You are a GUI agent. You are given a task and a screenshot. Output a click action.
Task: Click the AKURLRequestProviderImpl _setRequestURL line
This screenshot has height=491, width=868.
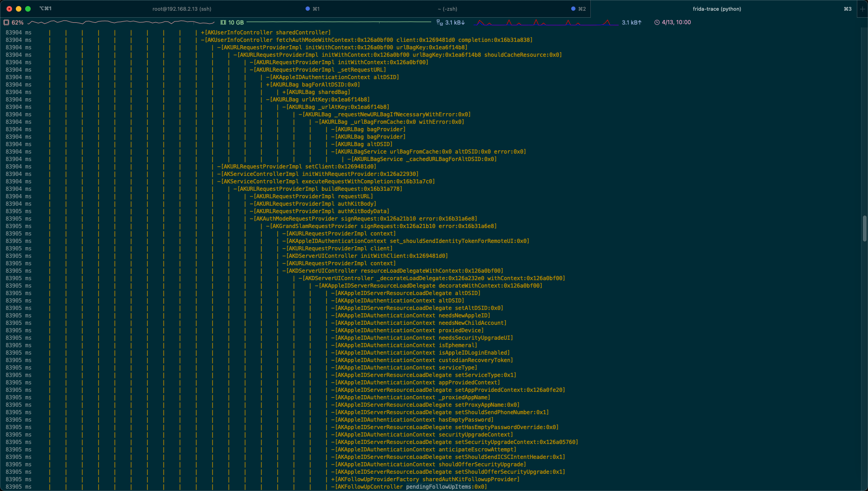pyautogui.click(x=318, y=70)
